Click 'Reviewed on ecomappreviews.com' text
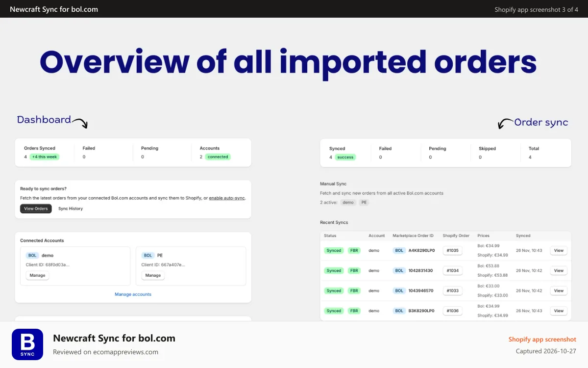The image size is (588, 368). tap(106, 352)
